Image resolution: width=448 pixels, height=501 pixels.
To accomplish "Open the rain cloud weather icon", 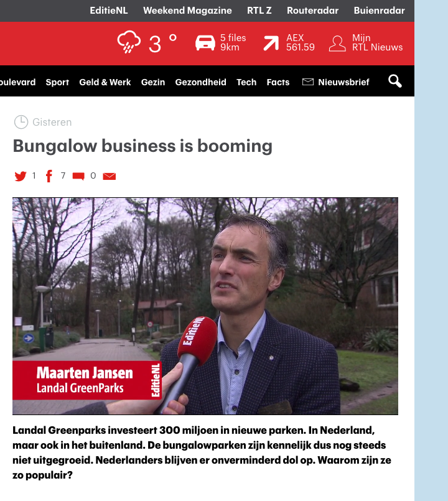I will 129,42.
